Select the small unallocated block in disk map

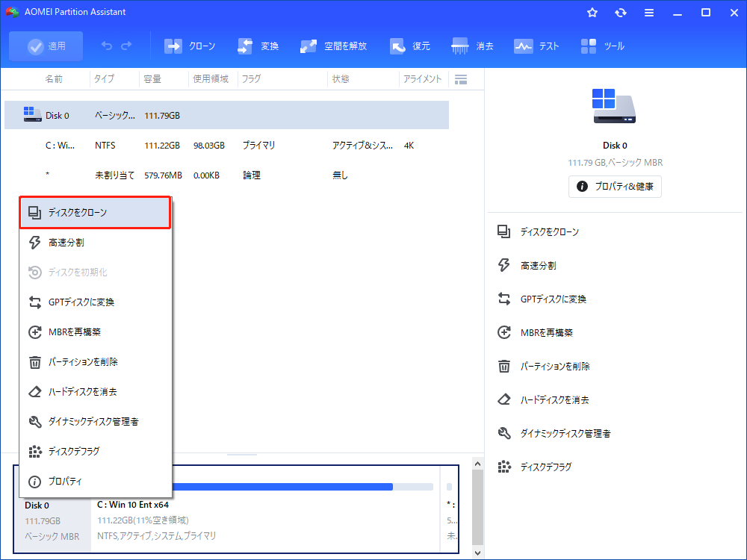[450, 509]
